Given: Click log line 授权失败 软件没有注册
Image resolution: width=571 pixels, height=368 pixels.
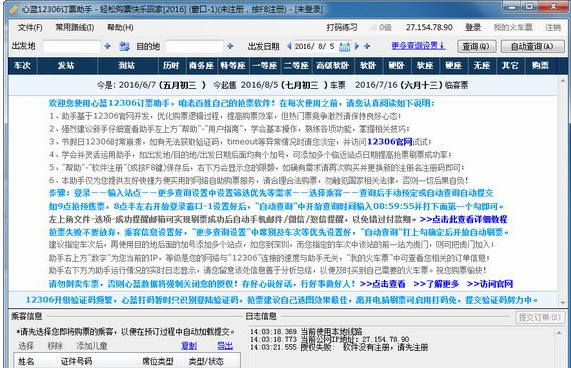Looking at the screenshot, I should pyautogui.click(x=339, y=347).
